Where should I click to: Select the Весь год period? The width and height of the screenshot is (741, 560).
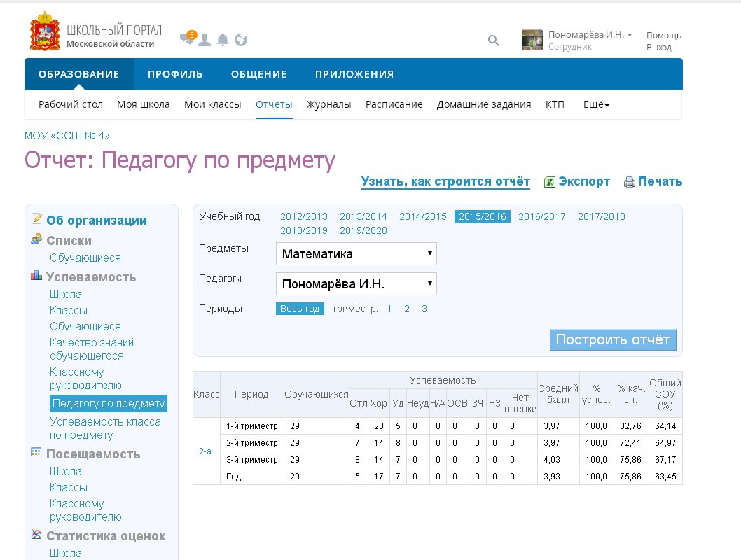300,309
